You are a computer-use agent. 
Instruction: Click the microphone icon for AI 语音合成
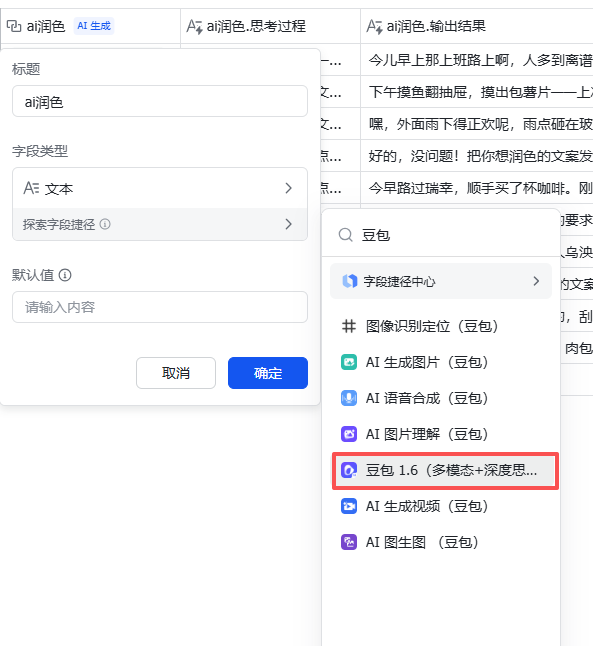(x=349, y=398)
